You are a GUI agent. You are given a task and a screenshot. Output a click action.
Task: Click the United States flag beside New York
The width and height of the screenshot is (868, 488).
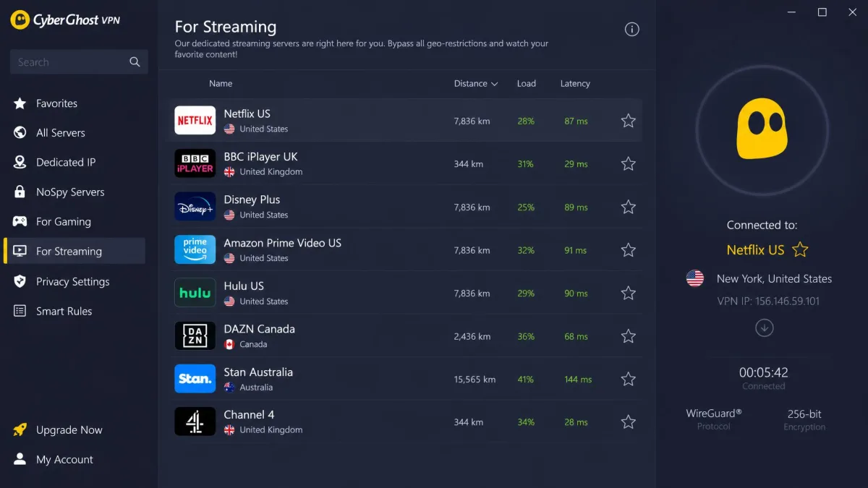[x=695, y=278]
